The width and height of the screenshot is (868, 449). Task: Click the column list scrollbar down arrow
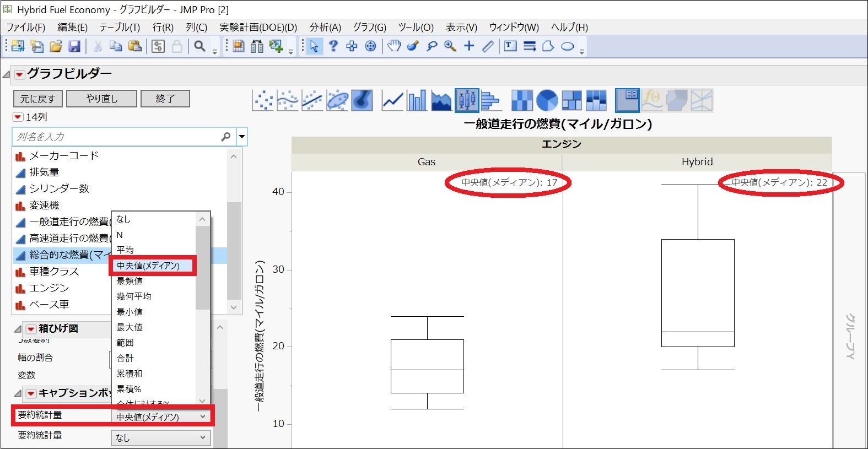[x=234, y=307]
